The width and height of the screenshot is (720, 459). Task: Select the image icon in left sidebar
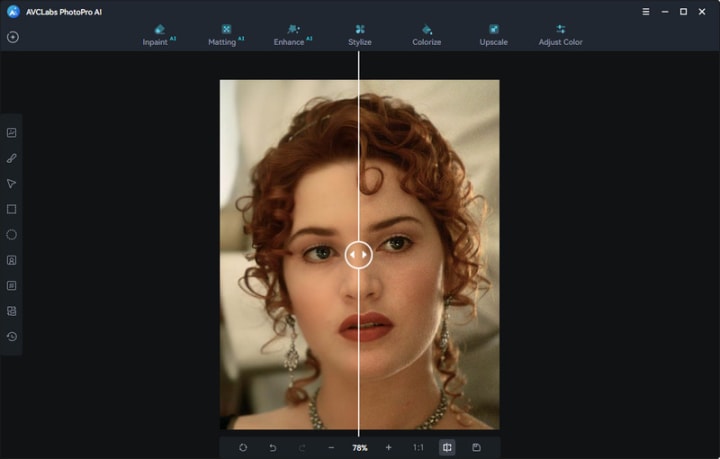(11, 133)
